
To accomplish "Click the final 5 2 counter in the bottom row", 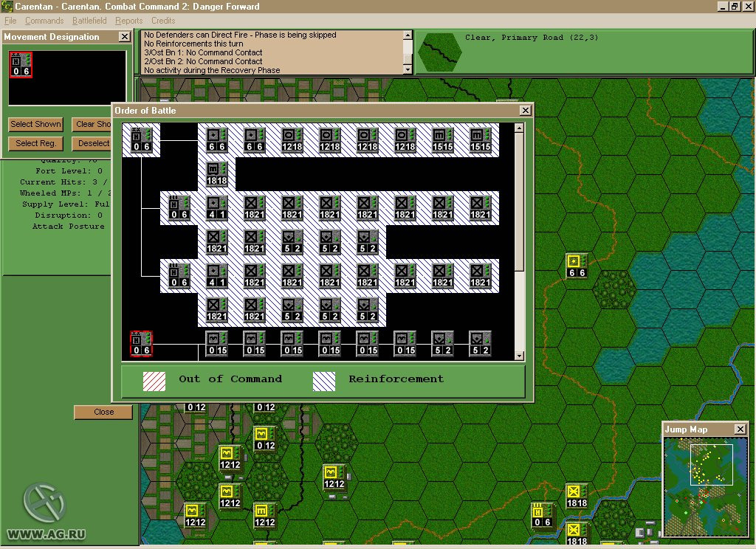I will pos(480,344).
